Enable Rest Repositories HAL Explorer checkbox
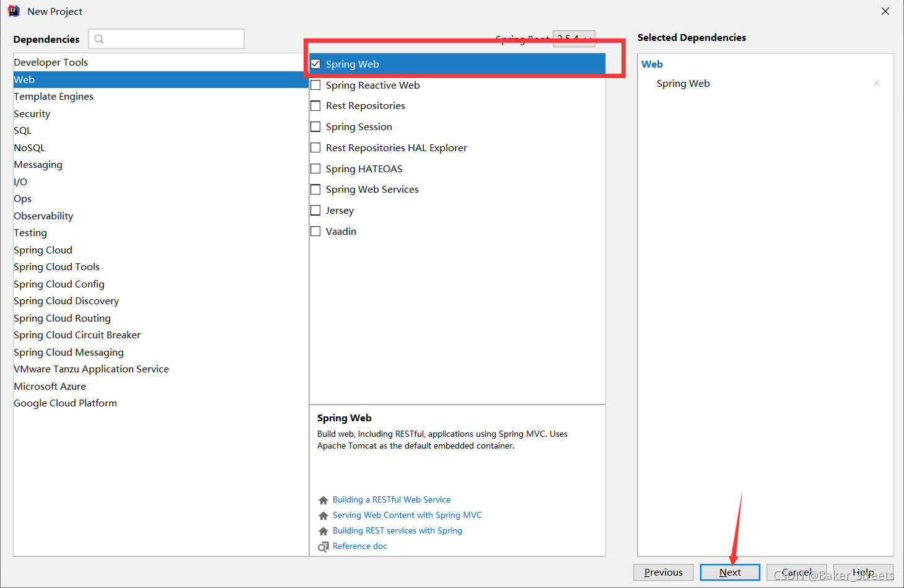 (x=316, y=147)
